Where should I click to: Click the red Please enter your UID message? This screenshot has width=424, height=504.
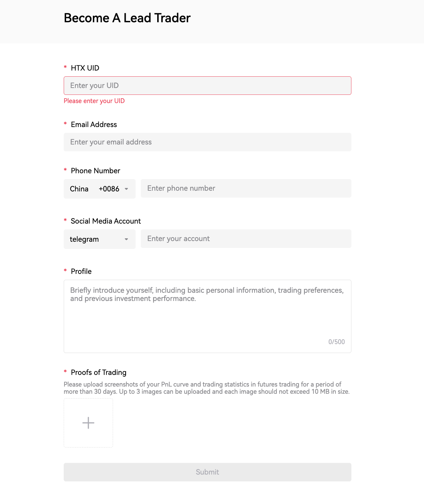94,101
